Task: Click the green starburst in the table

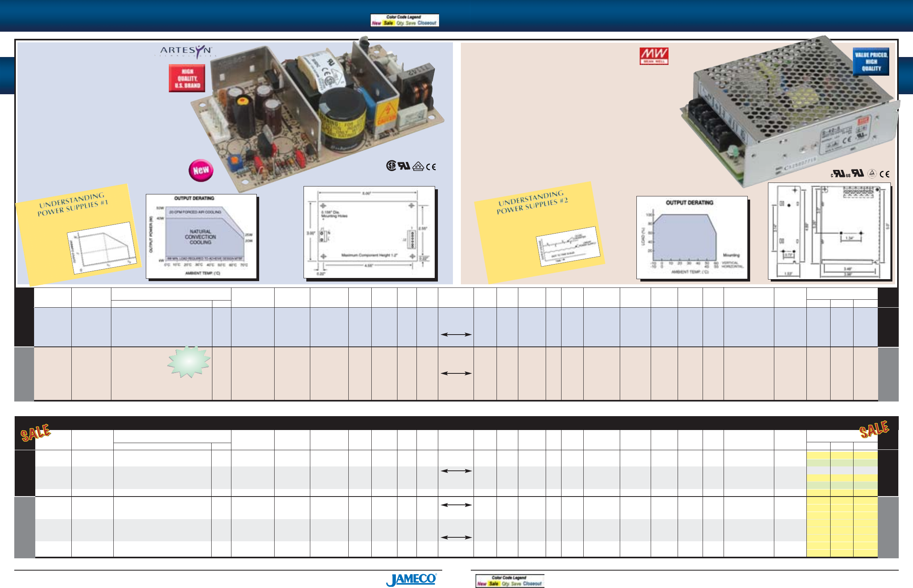Action: coord(189,362)
